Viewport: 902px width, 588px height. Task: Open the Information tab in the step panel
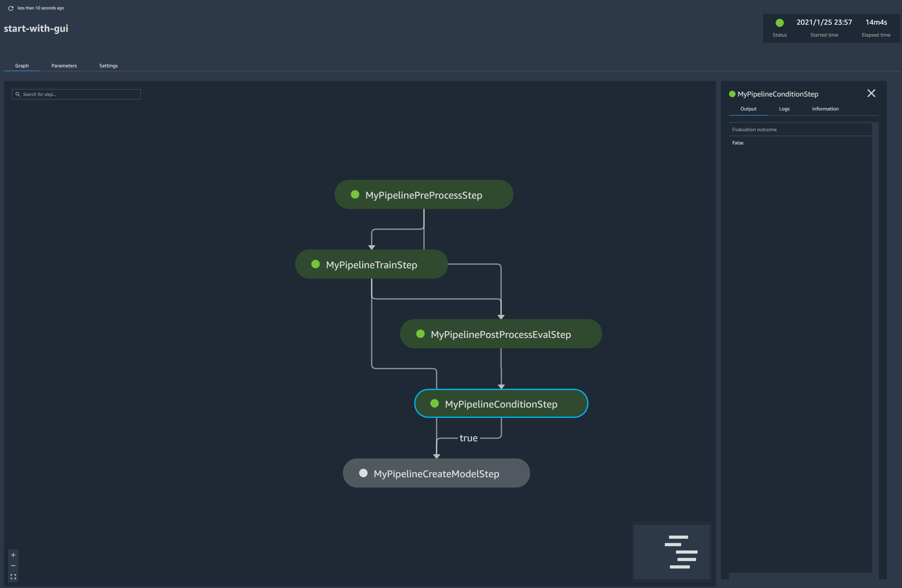click(825, 109)
